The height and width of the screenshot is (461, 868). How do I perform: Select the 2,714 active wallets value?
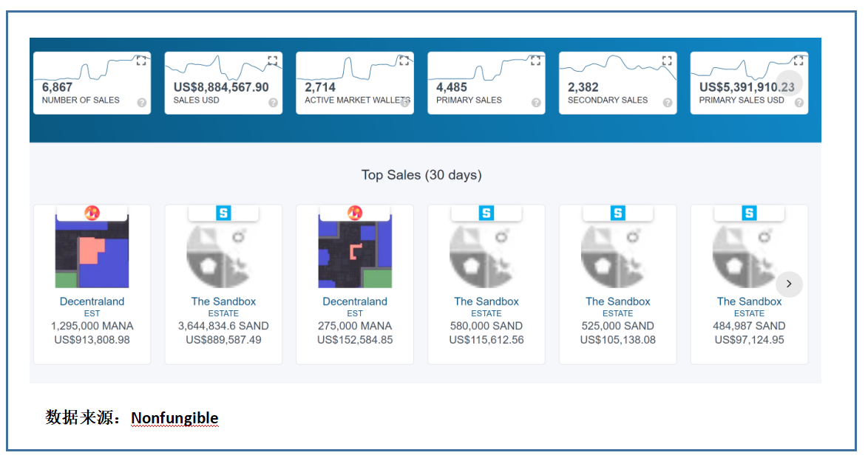pyautogui.click(x=320, y=87)
